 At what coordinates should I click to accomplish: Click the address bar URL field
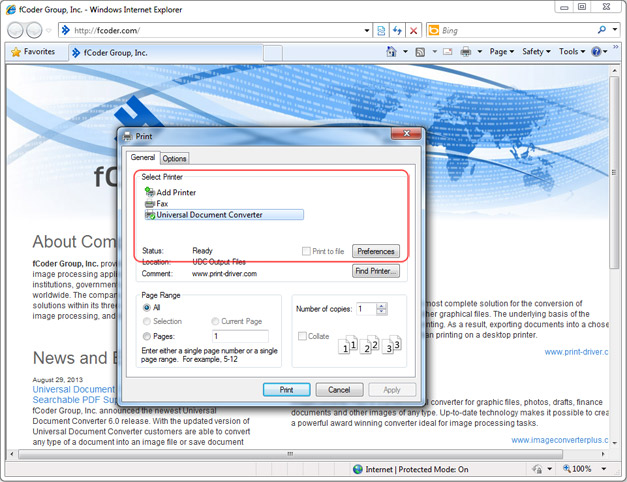(x=212, y=30)
